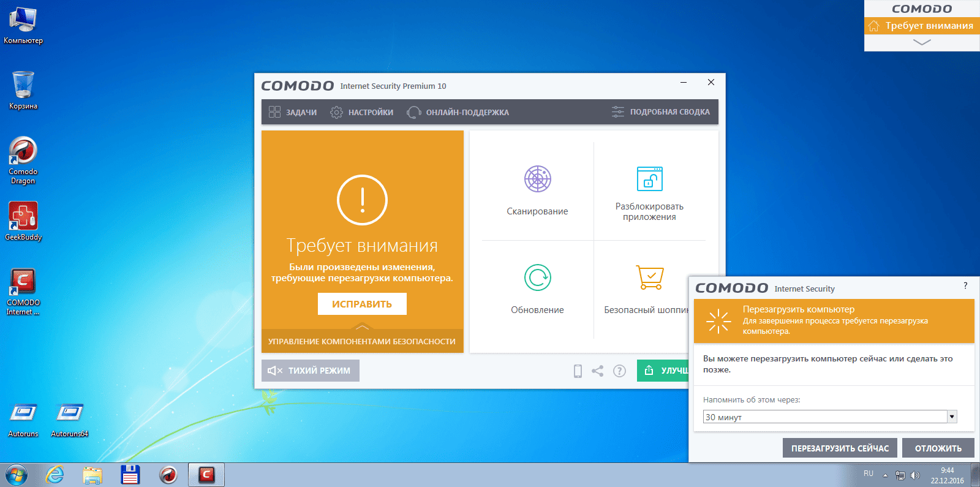Click the exclamation warning circle
Image resolution: width=980 pixels, height=487 pixels.
coord(362,200)
